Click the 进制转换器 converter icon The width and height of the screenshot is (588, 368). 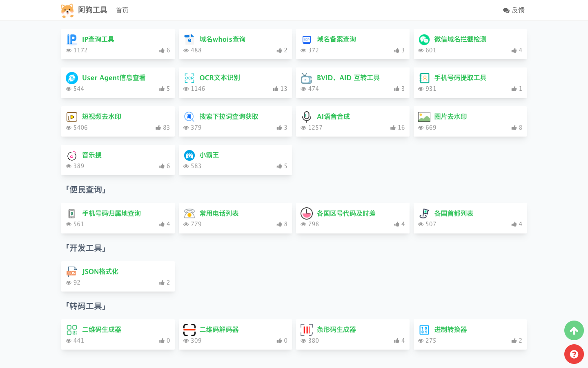coord(424,330)
